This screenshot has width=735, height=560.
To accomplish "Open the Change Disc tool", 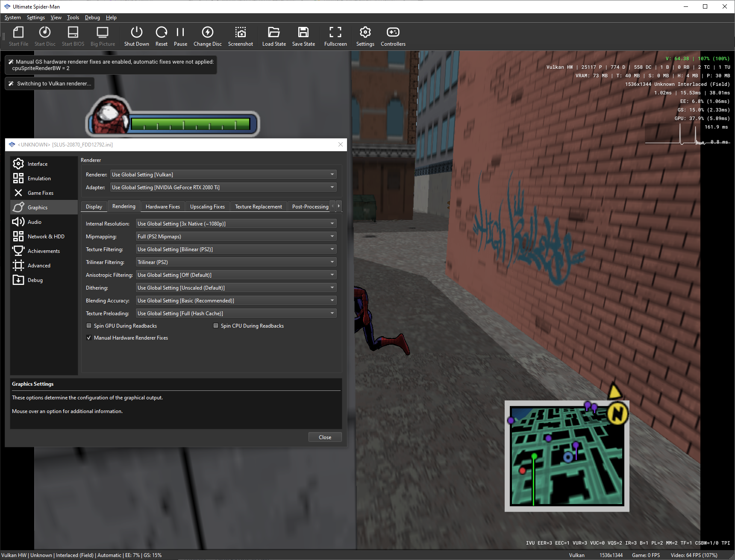I will [x=207, y=36].
